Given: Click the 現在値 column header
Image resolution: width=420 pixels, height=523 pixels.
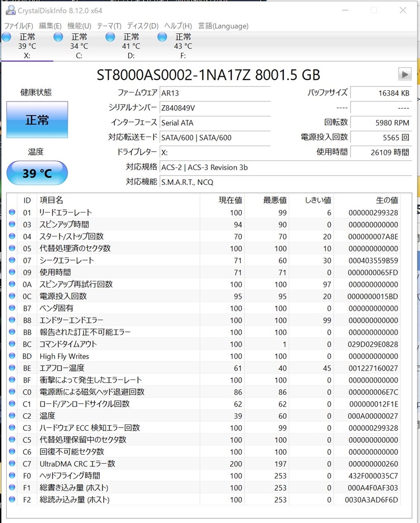Looking at the screenshot, I should coord(222,200).
